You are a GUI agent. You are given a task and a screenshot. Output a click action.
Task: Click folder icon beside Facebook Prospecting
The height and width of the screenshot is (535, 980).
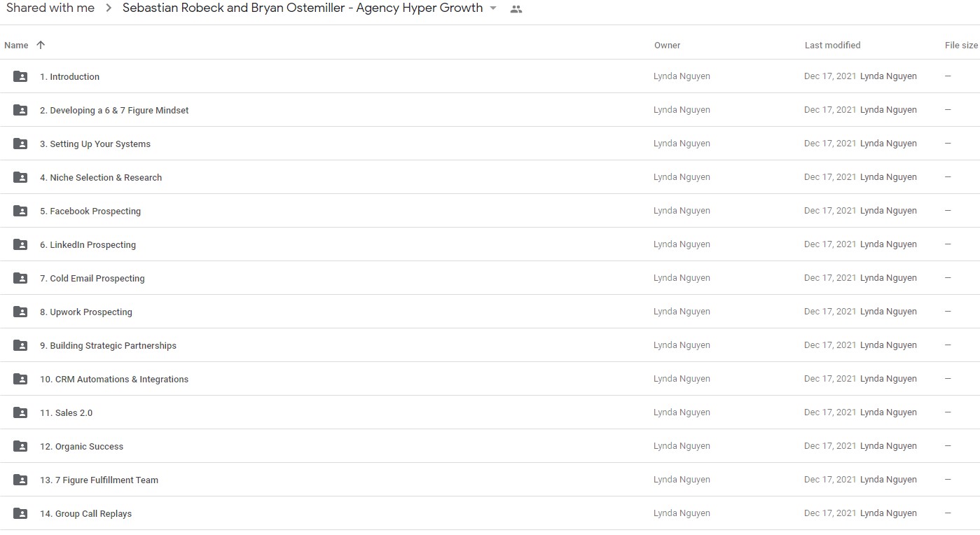click(20, 211)
